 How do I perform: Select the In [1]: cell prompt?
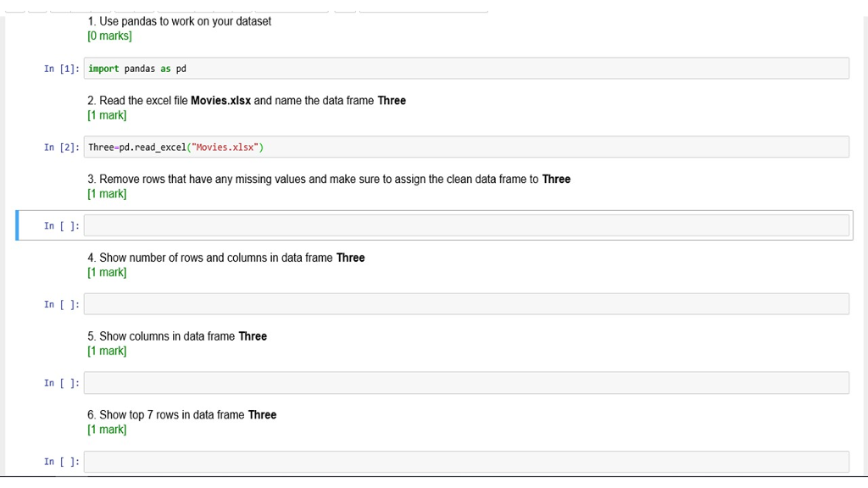61,69
